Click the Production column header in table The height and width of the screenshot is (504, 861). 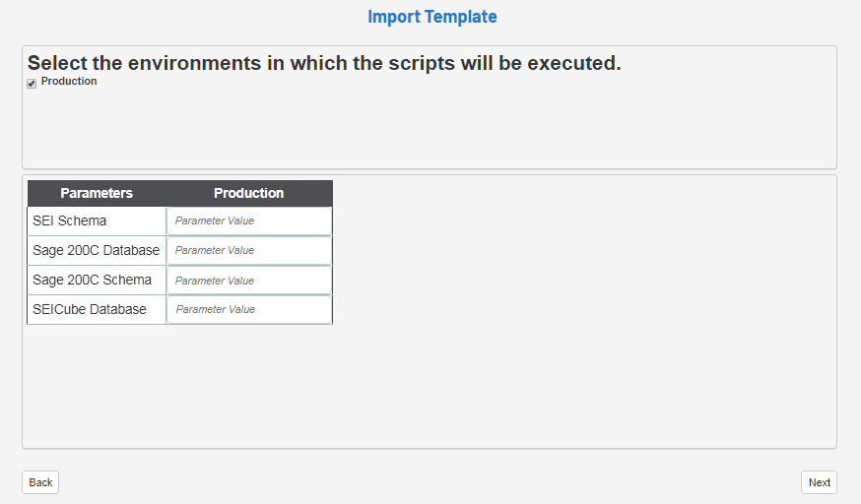(249, 193)
